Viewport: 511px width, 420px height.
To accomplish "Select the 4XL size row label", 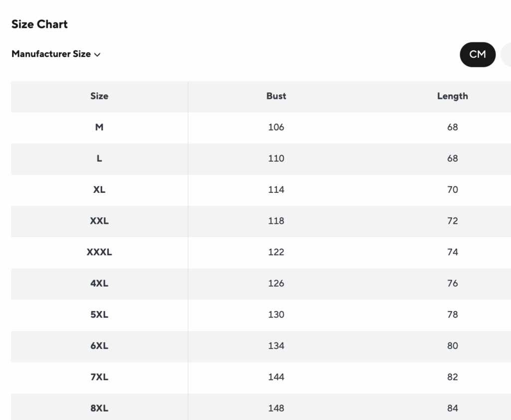I will pyautogui.click(x=99, y=283).
